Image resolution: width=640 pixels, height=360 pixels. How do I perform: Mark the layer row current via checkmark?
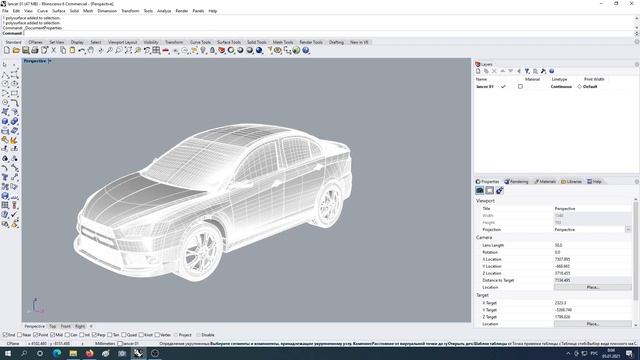tap(503, 87)
